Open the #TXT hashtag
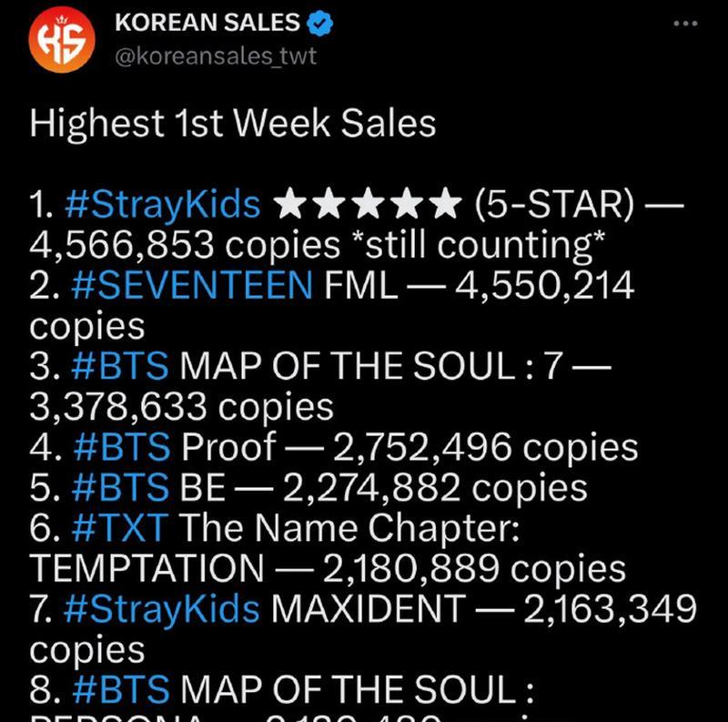This screenshot has width=728, height=722. click(x=120, y=528)
